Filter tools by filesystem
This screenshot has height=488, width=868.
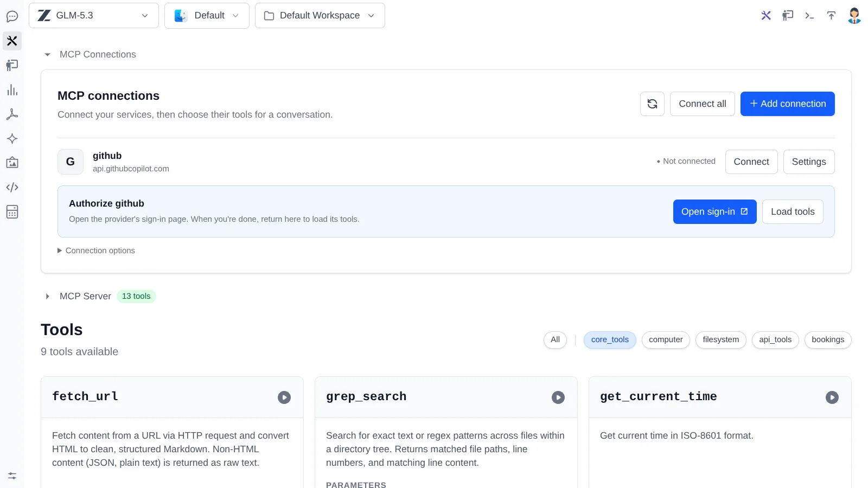[721, 340]
